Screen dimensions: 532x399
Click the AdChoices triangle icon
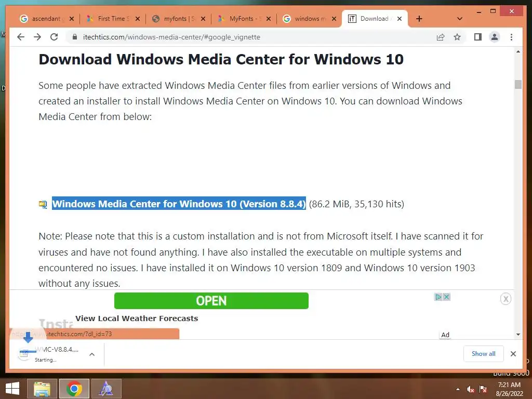(438, 297)
